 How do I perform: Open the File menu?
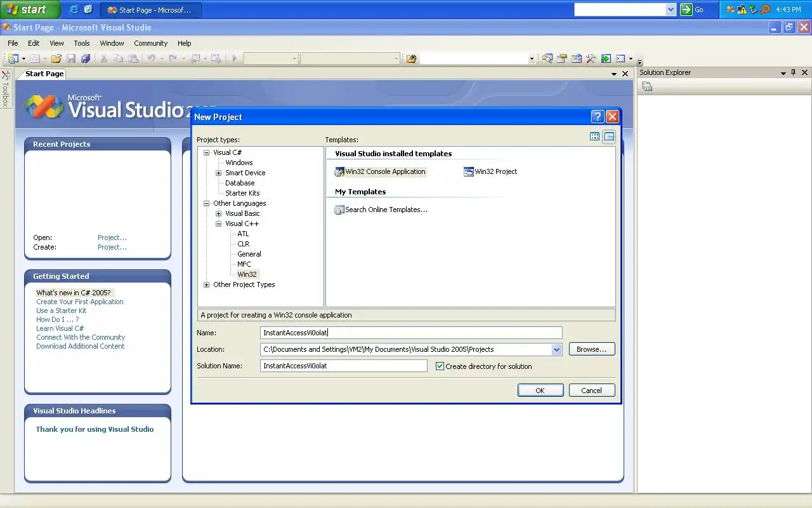coord(13,43)
